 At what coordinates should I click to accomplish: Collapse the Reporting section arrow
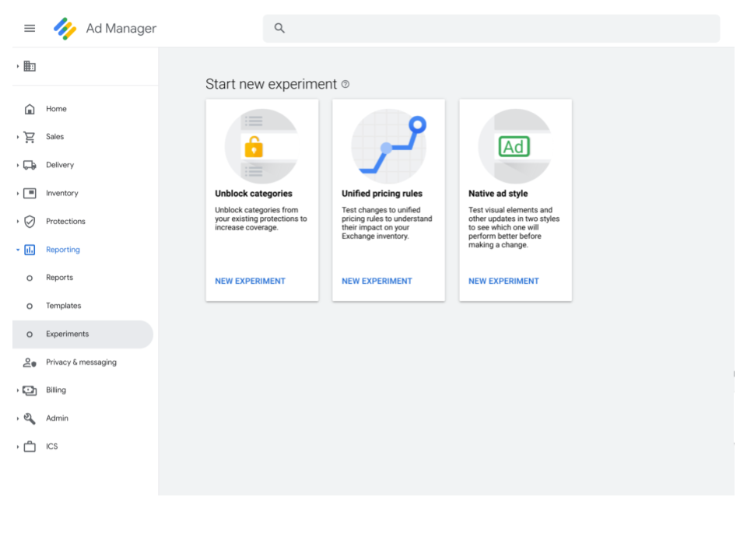tap(18, 250)
